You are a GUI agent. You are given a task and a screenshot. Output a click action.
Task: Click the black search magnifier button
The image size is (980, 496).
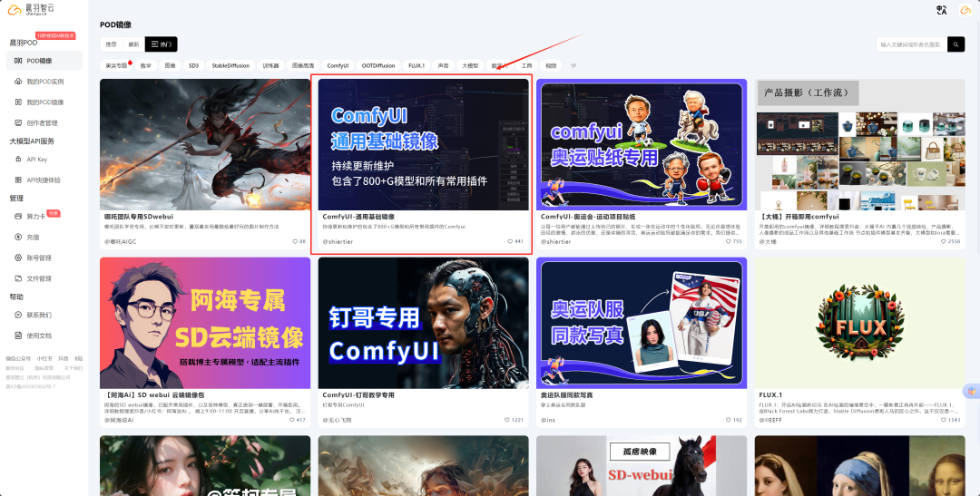click(x=956, y=44)
